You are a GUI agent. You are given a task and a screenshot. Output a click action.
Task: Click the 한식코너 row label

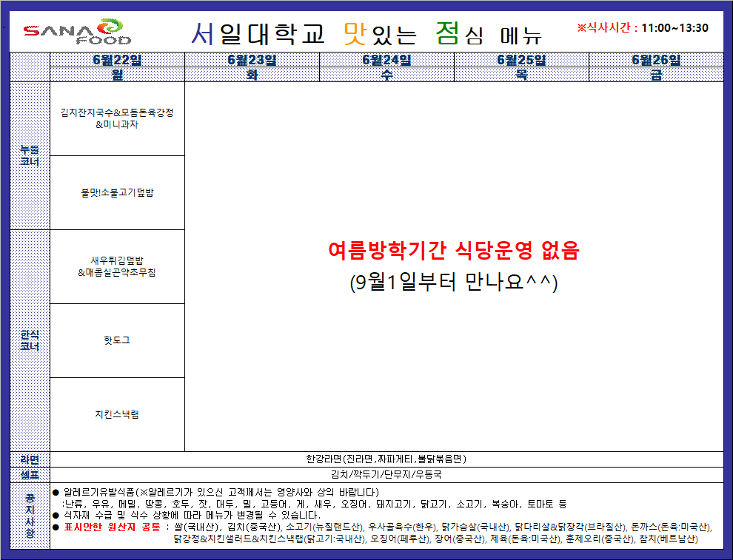(x=30, y=340)
